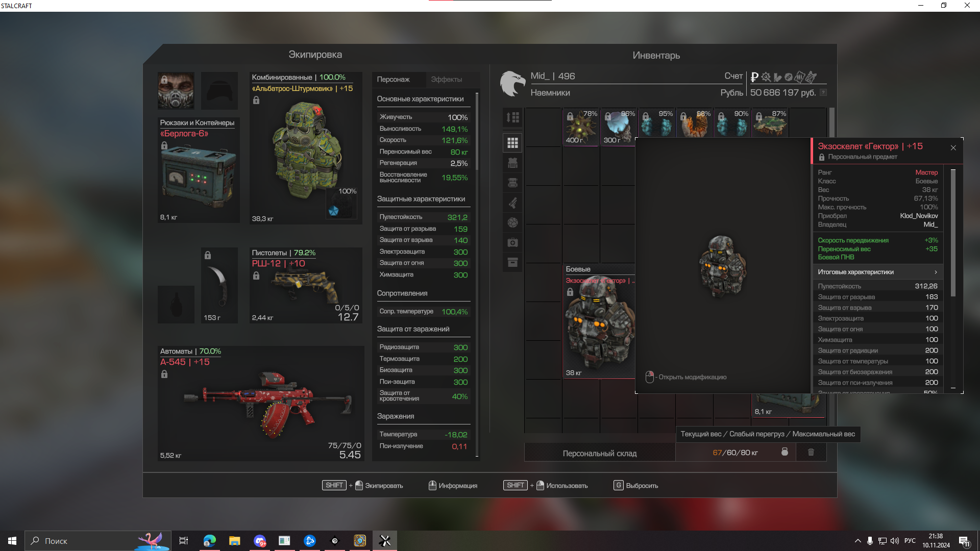Click the STALCRAFT taskbar icon
Viewport: 980px width, 551px height.
[x=385, y=541]
